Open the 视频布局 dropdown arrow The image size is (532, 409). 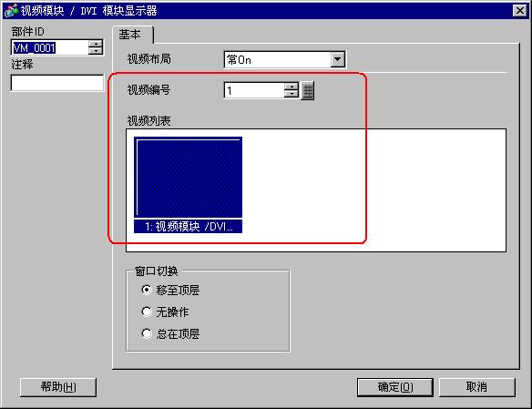point(338,60)
